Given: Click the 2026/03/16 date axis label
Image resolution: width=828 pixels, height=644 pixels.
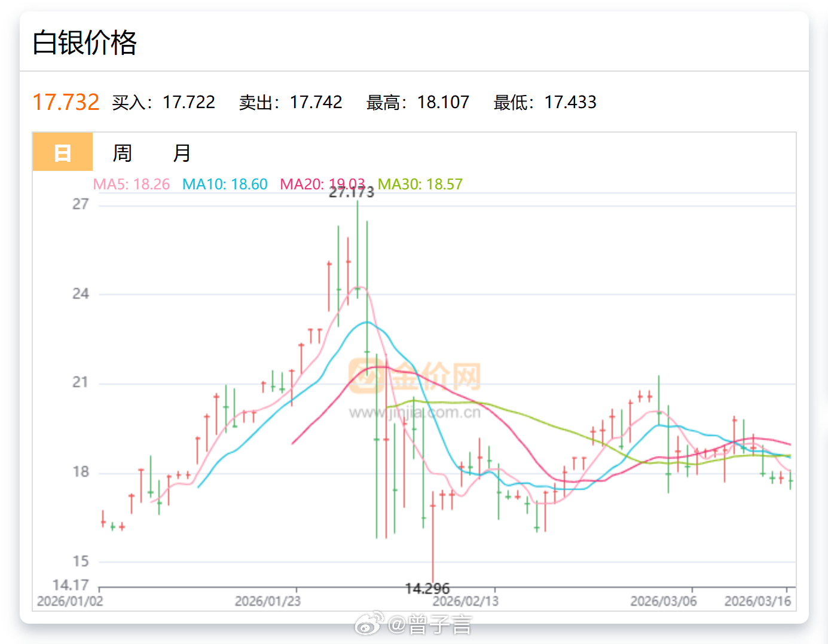Looking at the screenshot, I should coord(758,601).
